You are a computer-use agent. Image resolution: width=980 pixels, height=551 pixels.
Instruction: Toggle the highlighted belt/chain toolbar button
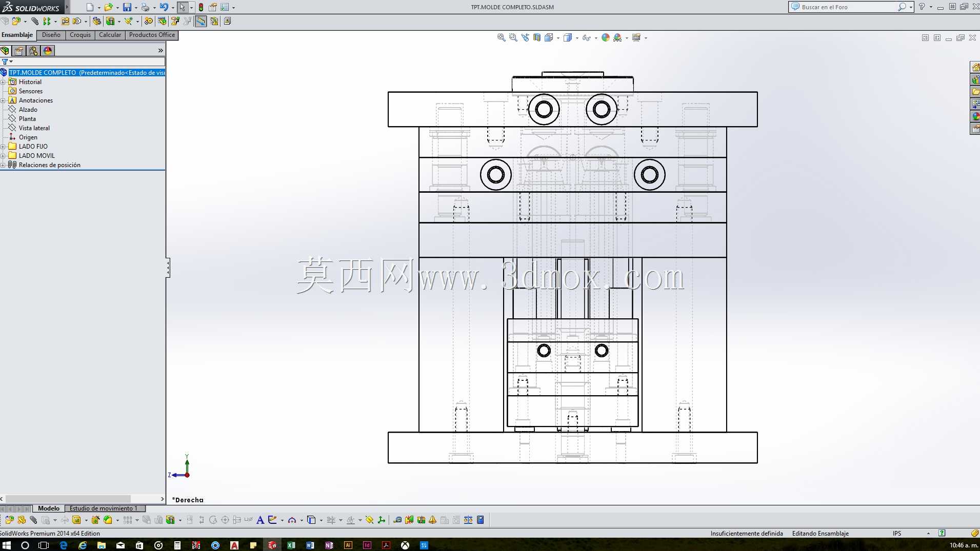[x=201, y=21]
